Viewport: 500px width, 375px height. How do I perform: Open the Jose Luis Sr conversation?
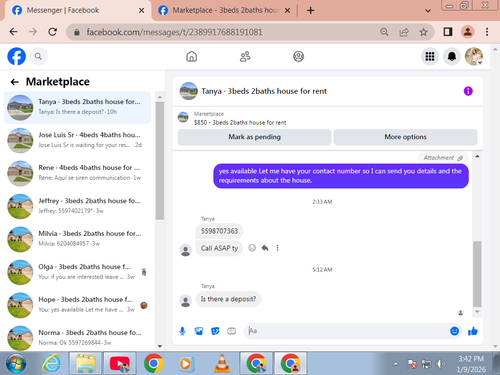77,140
